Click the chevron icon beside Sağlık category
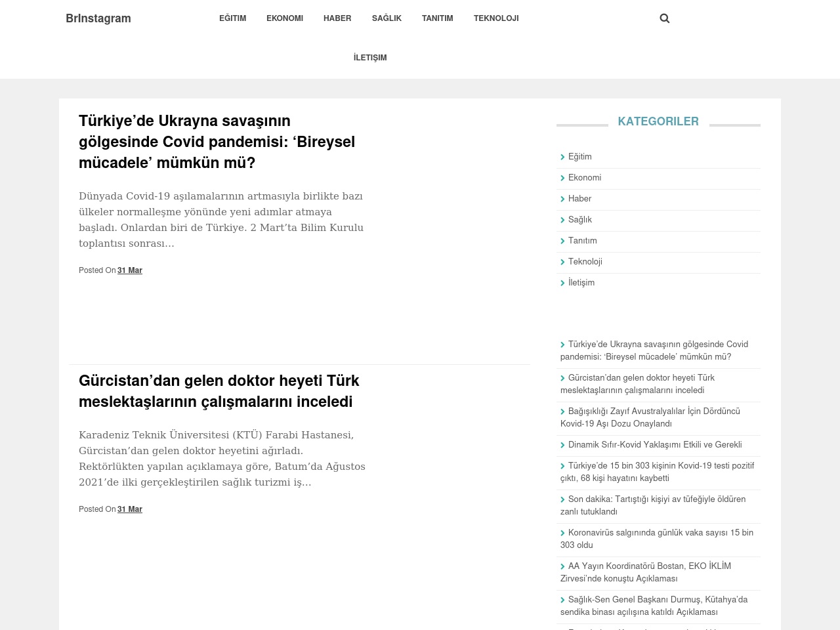The height and width of the screenshot is (630, 840). tap(562, 220)
